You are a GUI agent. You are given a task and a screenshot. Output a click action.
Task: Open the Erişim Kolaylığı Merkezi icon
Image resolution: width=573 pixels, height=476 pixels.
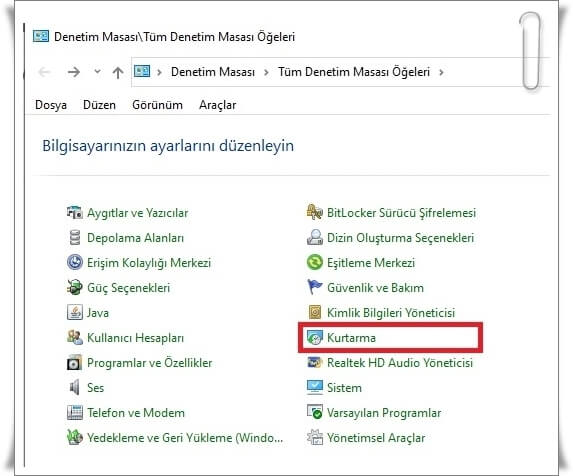tap(75, 263)
